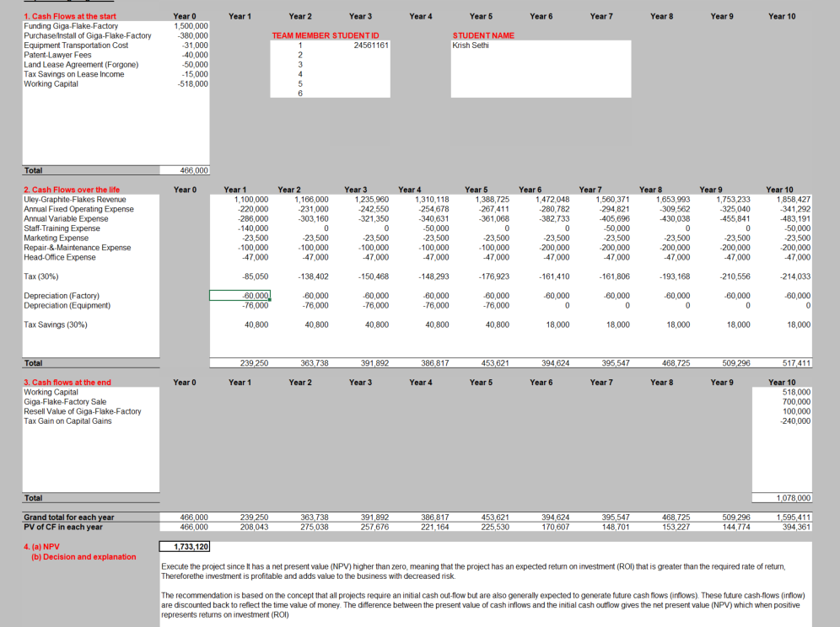Select the STUDENT NAME heading
Viewport: 840px width, 627px height.
click(483, 35)
